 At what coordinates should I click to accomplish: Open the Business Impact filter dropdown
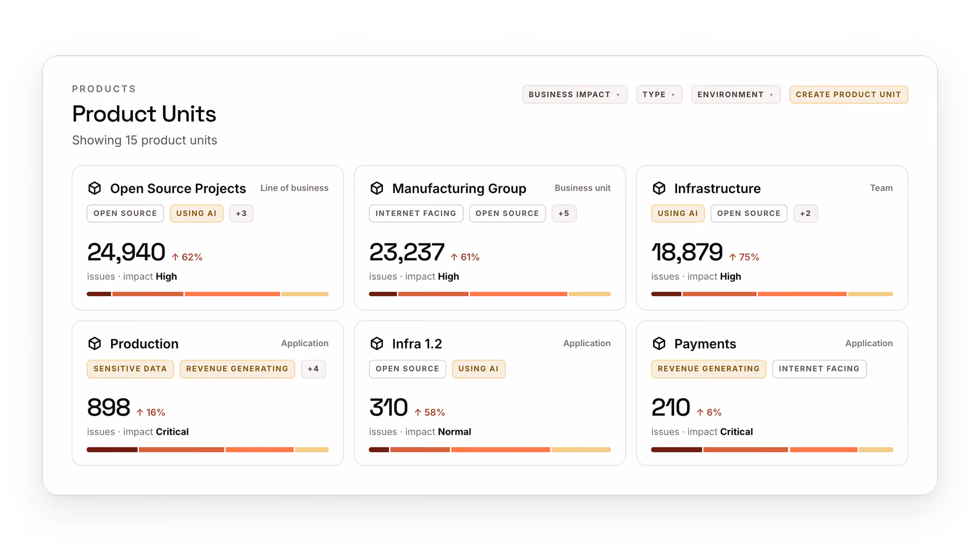[x=574, y=95]
